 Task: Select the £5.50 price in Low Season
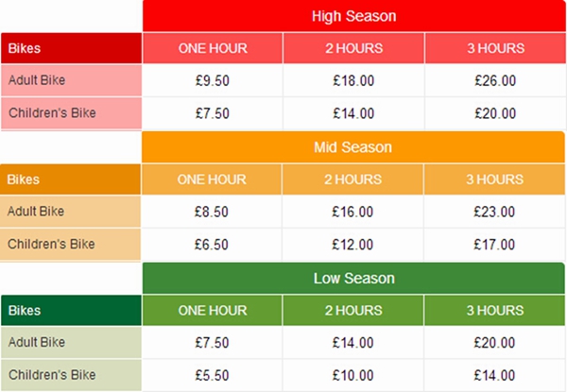pos(212,374)
